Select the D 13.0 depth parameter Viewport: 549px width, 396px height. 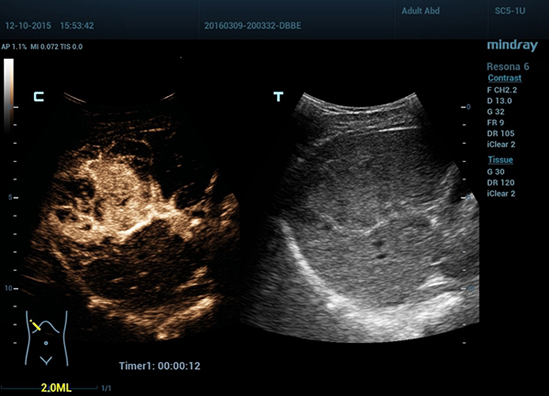click(499, 101)
